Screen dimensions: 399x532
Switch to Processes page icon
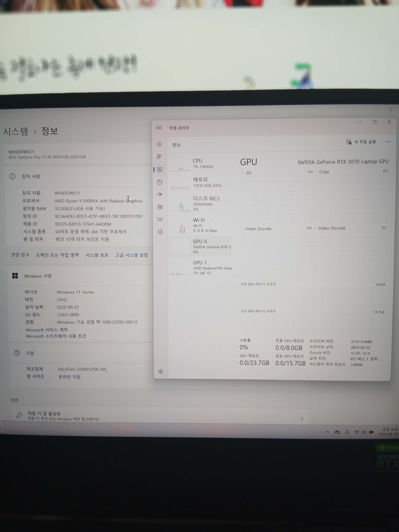click(159, 157)
